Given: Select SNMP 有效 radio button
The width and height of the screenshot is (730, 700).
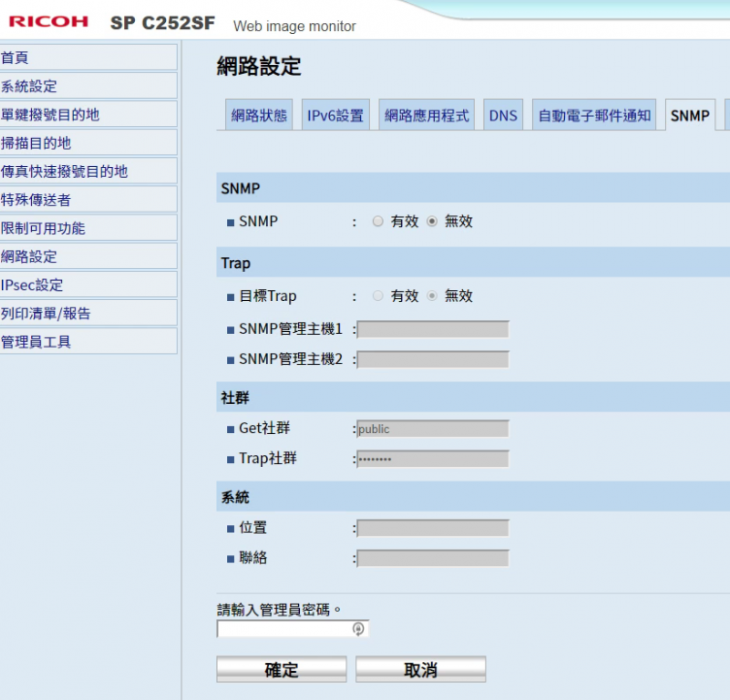Looking at the screenshot, I should pyautogui.click(x=378, y=222).
